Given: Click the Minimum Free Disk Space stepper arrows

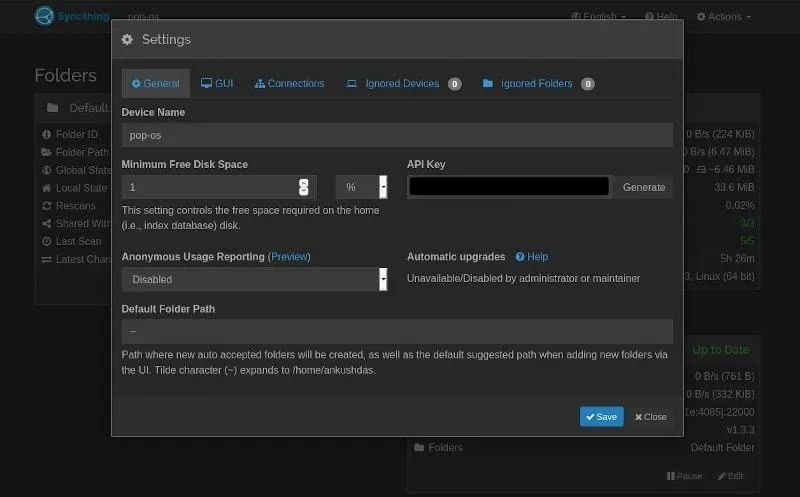Looking at the screenshot, I should (x=304, y=187).
